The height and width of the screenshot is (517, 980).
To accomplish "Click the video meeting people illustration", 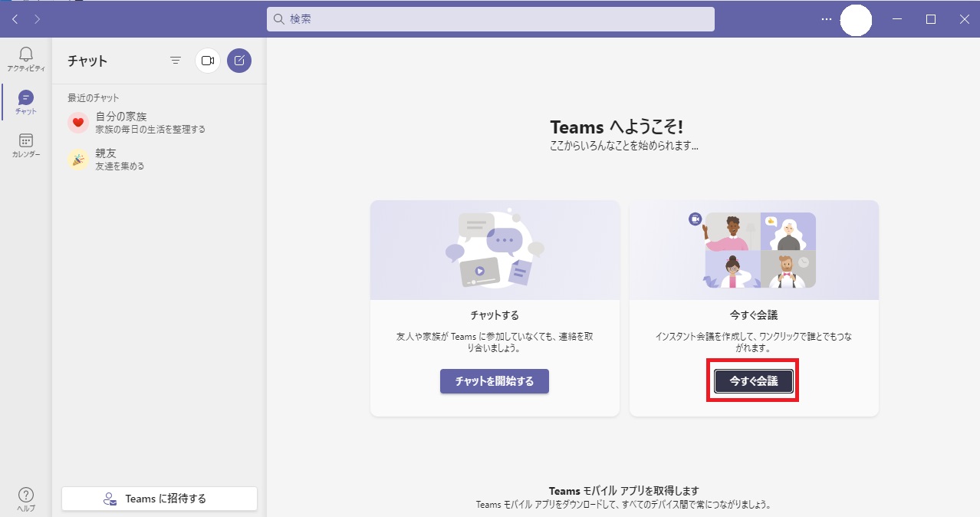I will coord(752,250).
